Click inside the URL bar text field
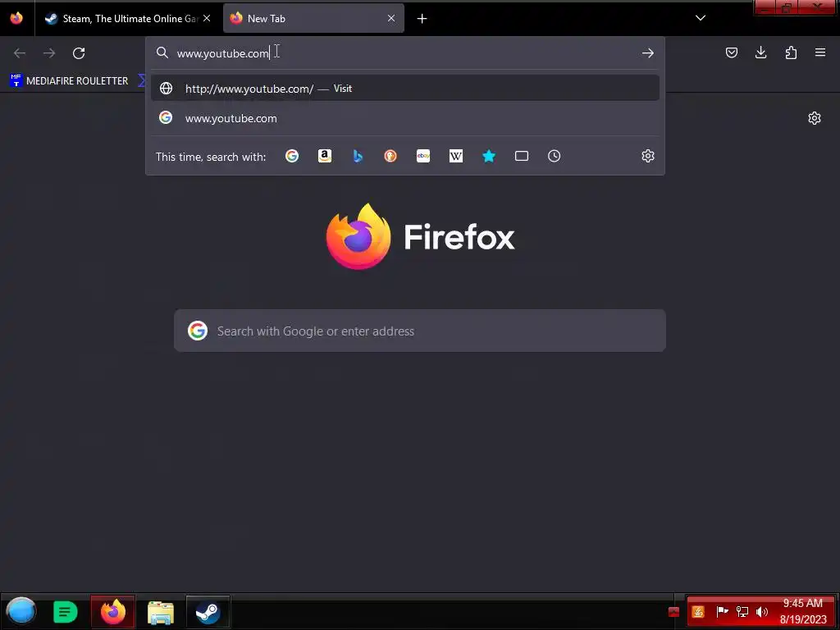 (x=404, y=53)
